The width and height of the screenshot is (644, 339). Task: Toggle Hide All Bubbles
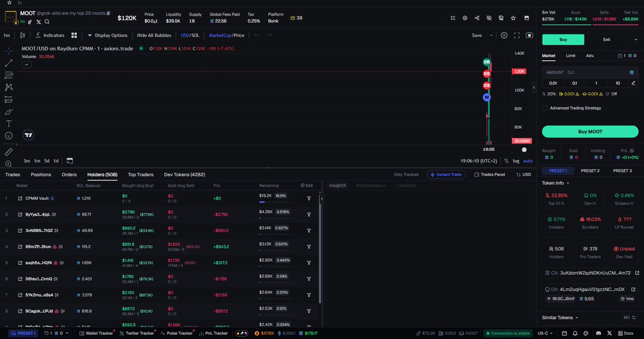click(154, 35)
